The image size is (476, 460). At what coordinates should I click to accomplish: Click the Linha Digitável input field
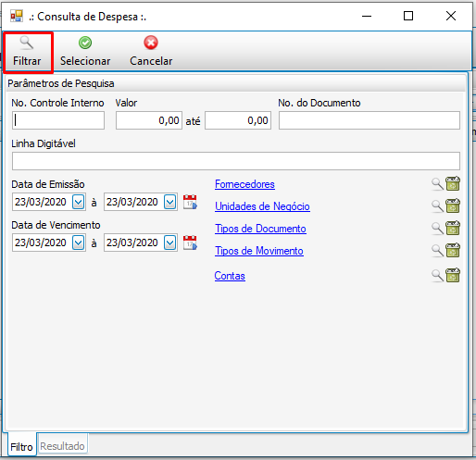tap(236, 161)
